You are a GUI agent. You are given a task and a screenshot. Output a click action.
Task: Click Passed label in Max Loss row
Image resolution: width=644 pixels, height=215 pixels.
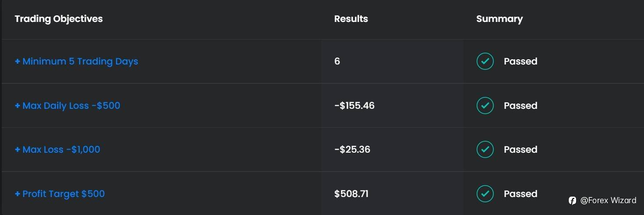click(x=520, y=150)
